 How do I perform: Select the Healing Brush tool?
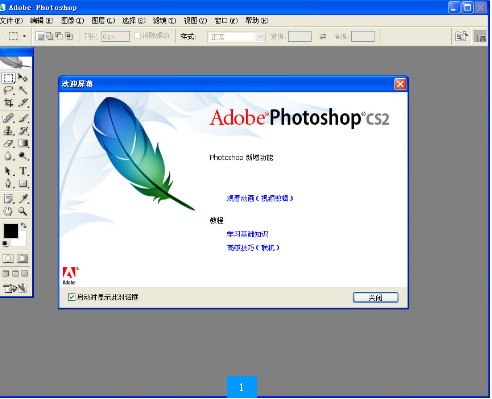tap(8, 118)
